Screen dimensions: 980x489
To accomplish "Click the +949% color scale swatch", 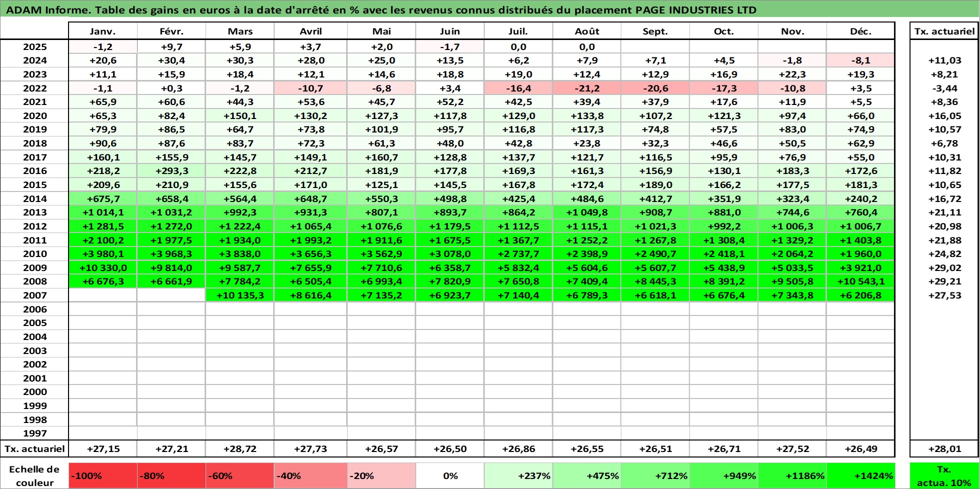I will [724, 475].
